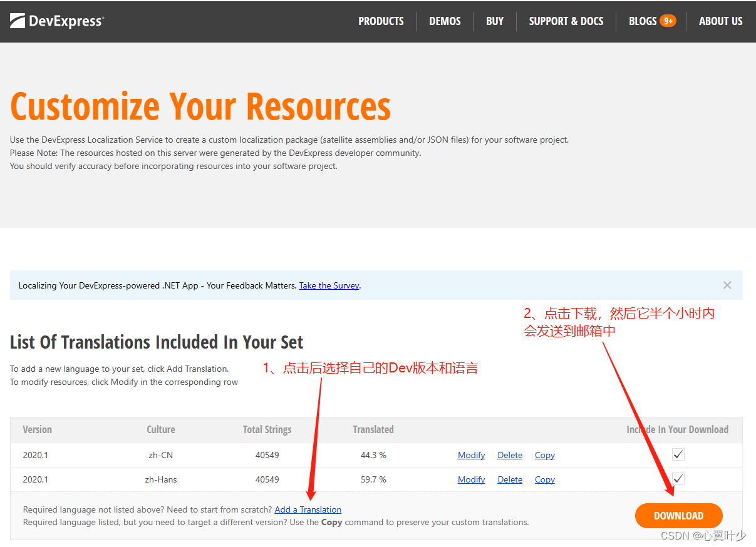756x547 pixels.
Task: Open the SUPPORT & DOCS menu
Action: pyautogui.click(x=566, y=21)
